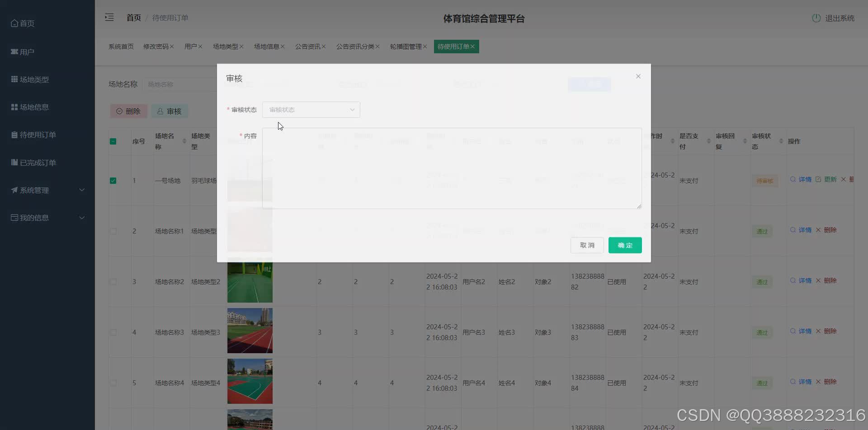This screenshot has width=868, height=430.
Task: Check the row 2 场地名称1 checkbox
Action: 113,231
